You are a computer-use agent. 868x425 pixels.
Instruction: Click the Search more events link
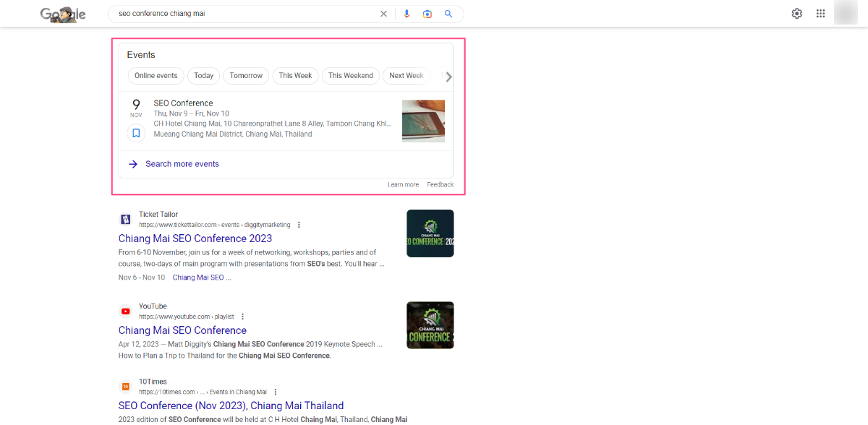(182, 164)
